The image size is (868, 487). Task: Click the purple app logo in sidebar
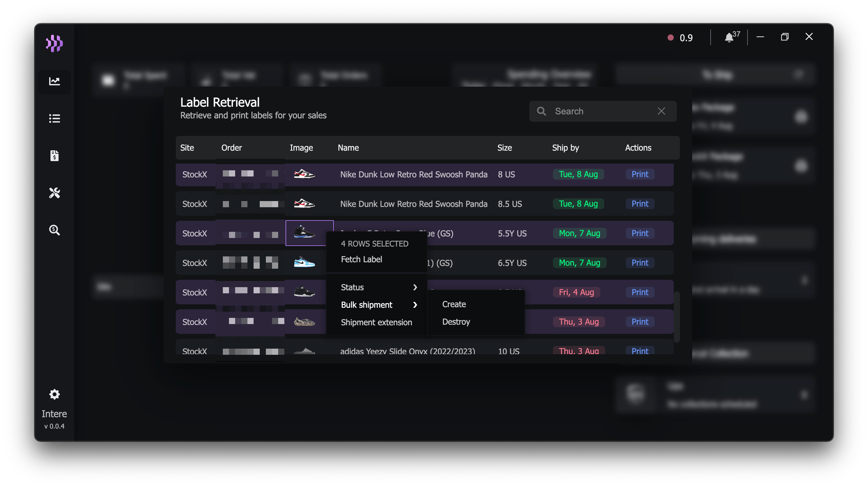(x=54, y=43)
